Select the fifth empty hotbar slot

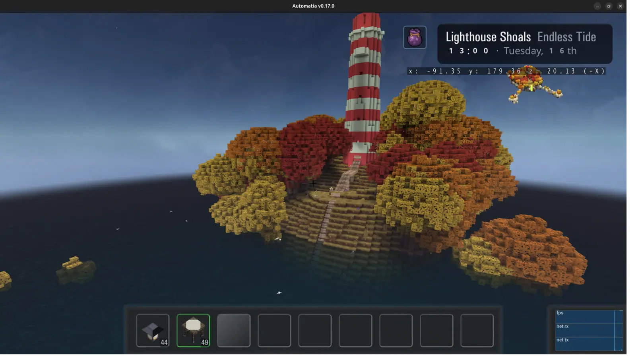pyautogui.click(x=315, y=330)
